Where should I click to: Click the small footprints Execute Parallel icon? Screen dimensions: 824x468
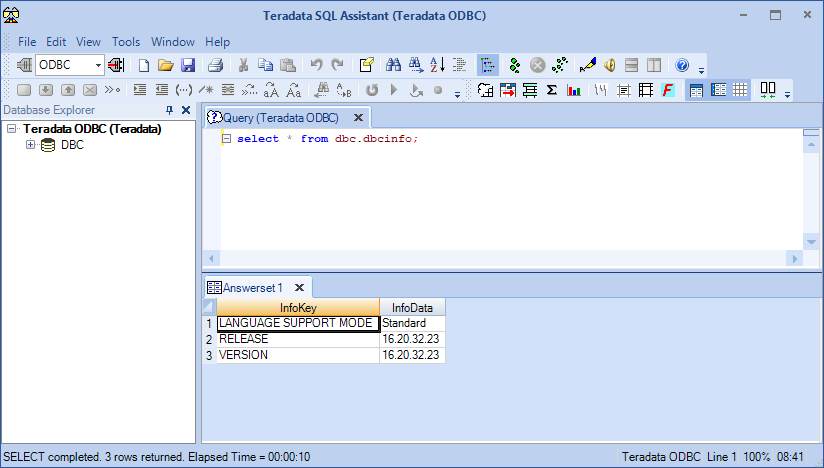pyautogui.click(x=560, y=65)
